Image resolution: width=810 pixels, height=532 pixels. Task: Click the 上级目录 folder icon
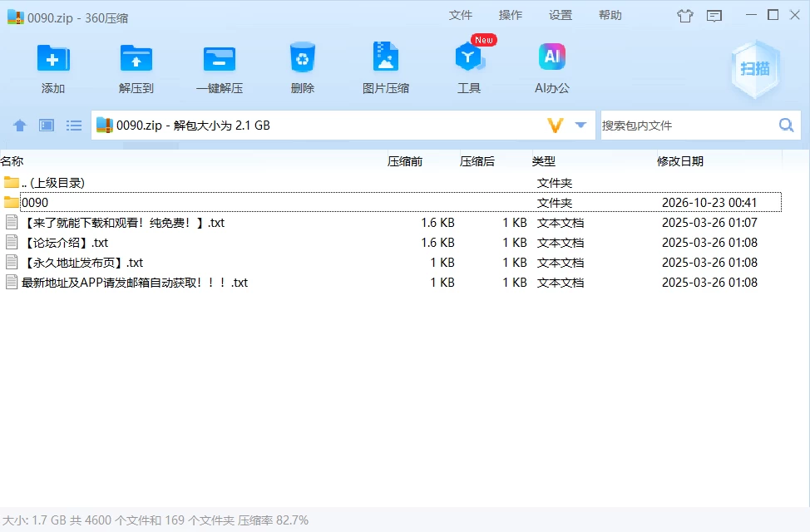pos(11,182)
